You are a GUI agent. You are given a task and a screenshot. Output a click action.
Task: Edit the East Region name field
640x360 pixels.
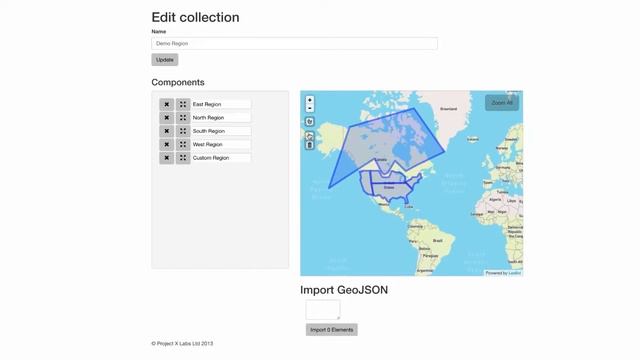221,104
